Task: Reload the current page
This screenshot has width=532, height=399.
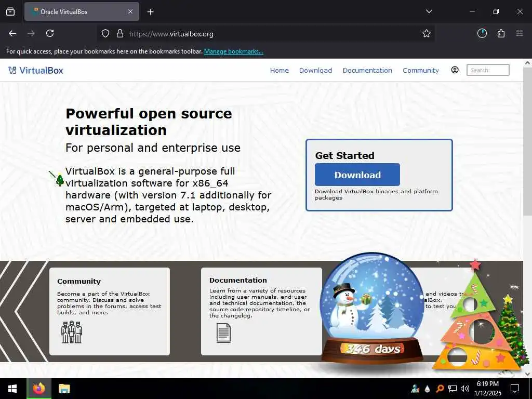Action: 50,33
